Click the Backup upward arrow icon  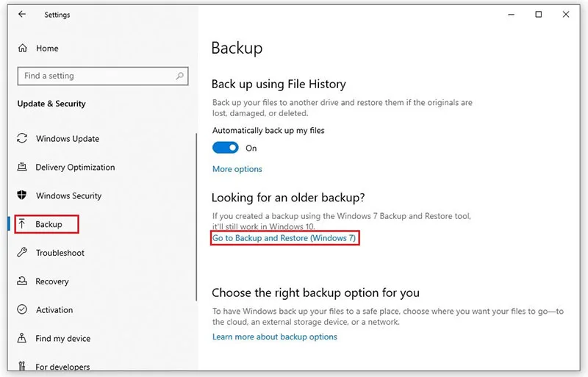tap(22, 224)
